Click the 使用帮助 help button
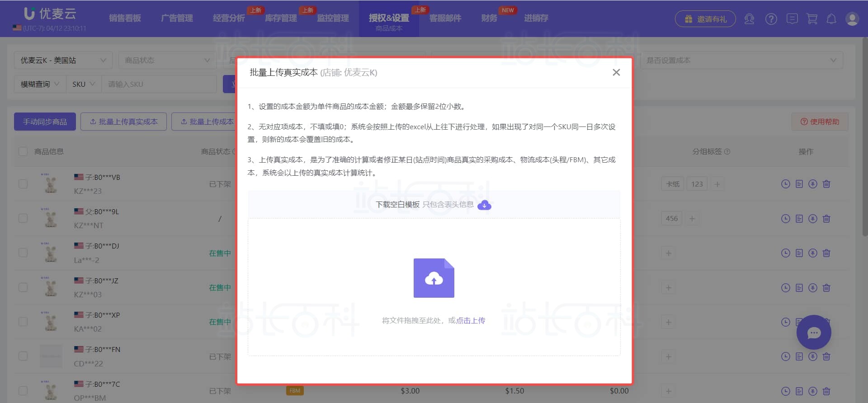Viewport: 868px width, 403px height. 820,122
